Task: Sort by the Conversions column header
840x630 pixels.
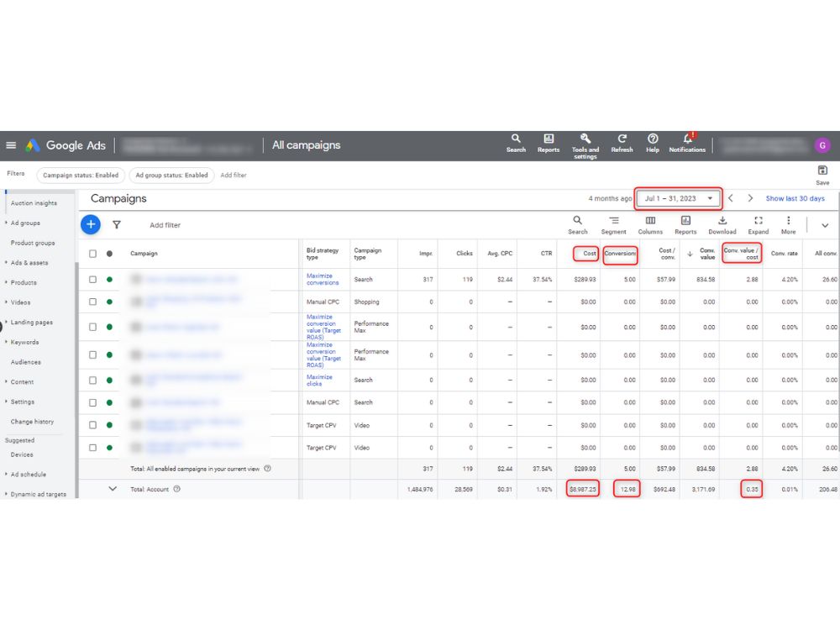Action: click(x=621, y=254)
